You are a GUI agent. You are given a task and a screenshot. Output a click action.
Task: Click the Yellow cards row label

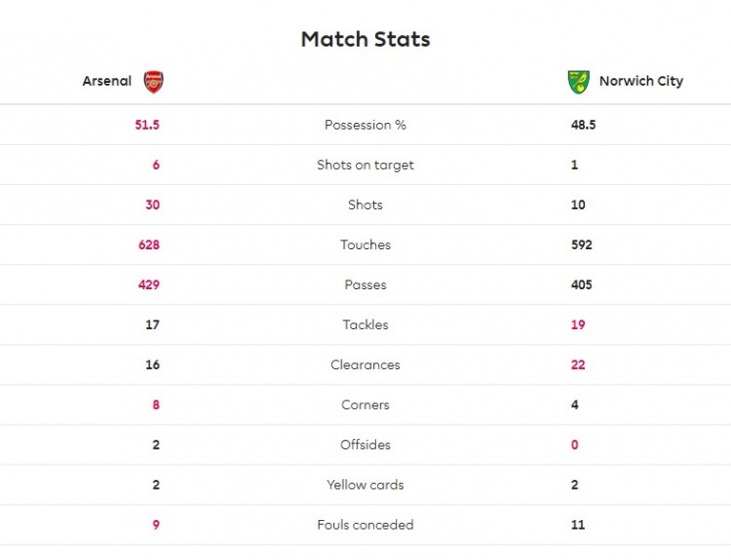click(365, 485)
